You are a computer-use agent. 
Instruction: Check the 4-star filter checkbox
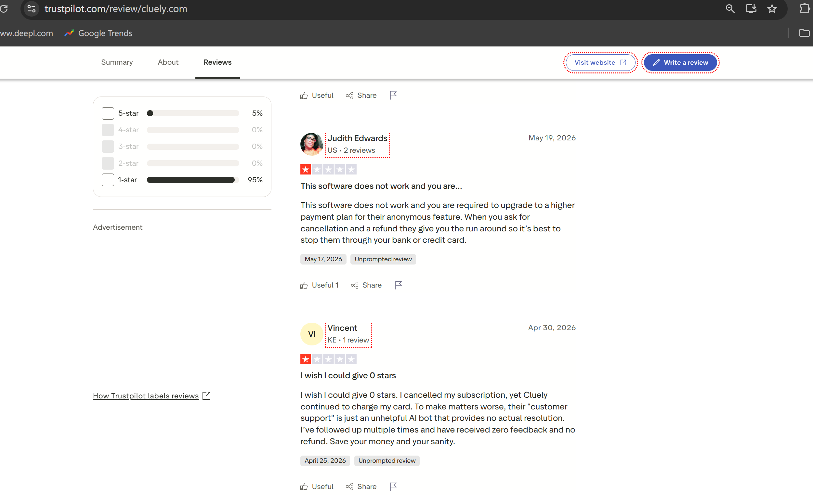[108, 130]
